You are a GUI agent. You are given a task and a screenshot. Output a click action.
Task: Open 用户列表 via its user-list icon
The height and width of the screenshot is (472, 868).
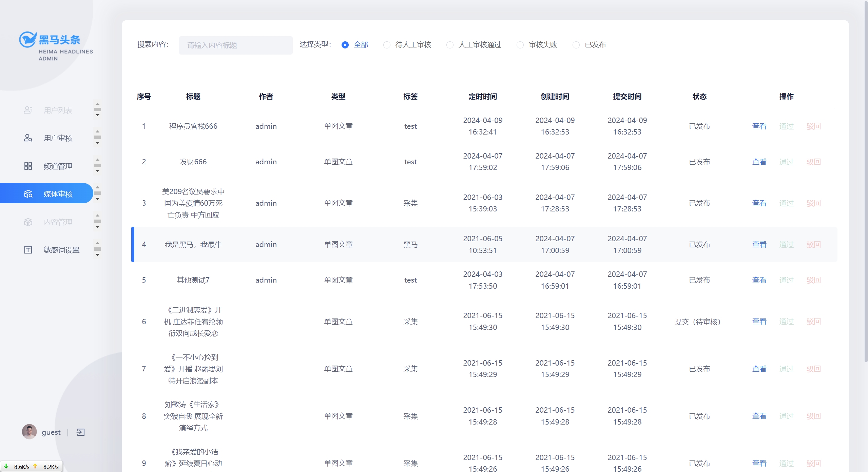point(28,110)
